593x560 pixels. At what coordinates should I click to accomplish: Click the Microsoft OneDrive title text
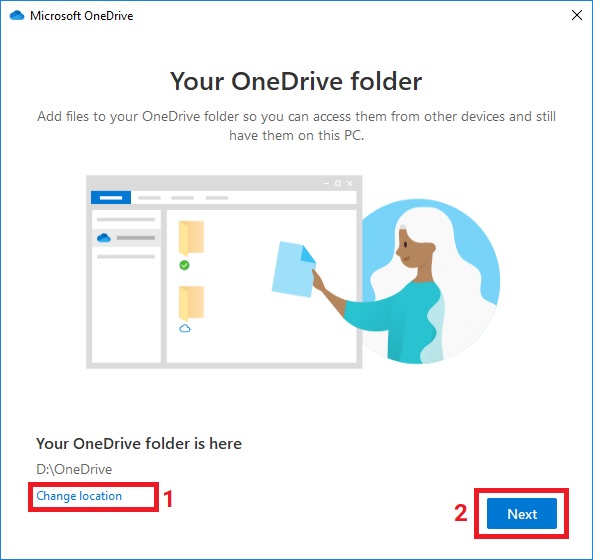[82, 16]
